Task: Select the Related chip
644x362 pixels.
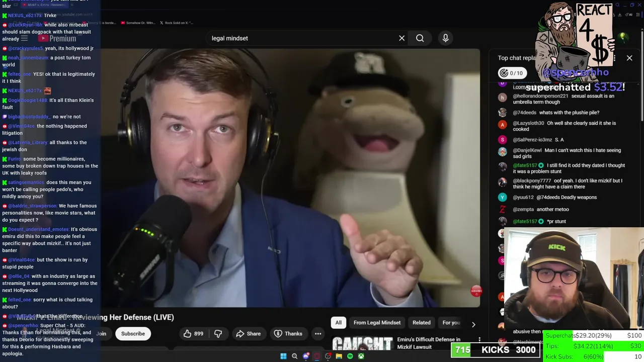Action: (422, 323)
